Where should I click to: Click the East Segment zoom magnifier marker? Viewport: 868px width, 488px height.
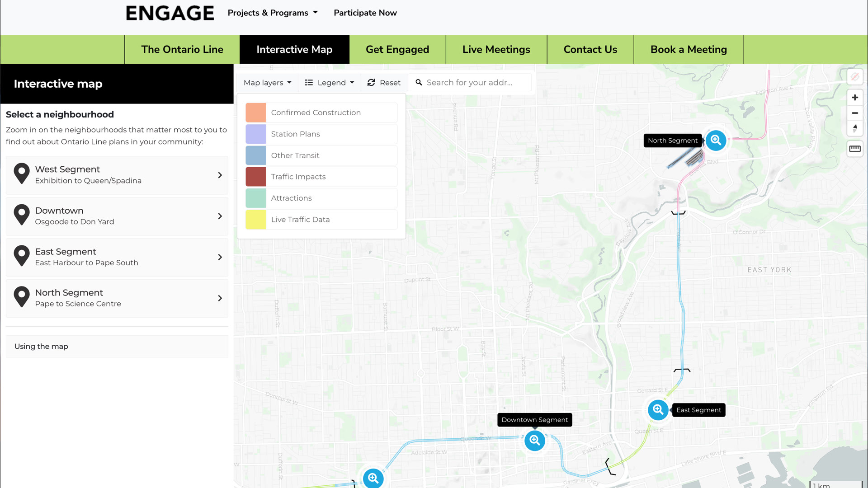658,410
